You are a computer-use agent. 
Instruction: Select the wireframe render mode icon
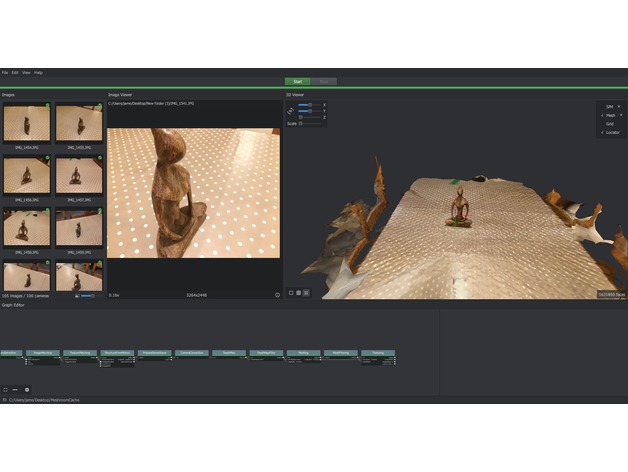point(298,293)
